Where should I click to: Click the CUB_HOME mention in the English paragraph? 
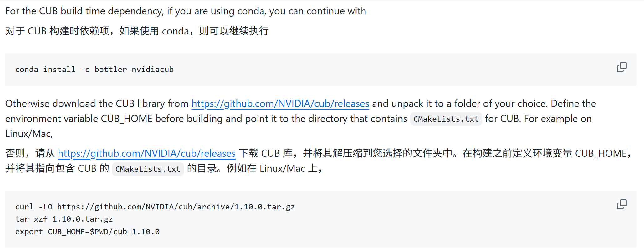click(126, 119)
